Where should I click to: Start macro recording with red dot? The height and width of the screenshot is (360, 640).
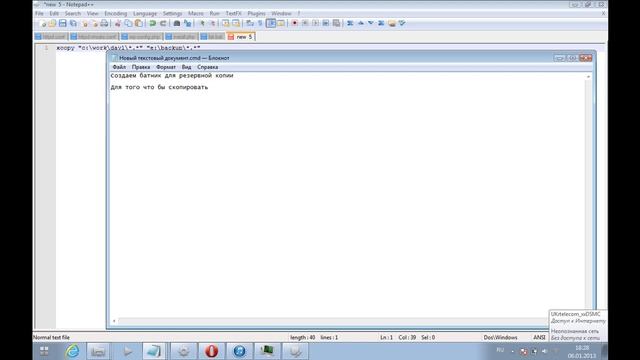[294, 23]
